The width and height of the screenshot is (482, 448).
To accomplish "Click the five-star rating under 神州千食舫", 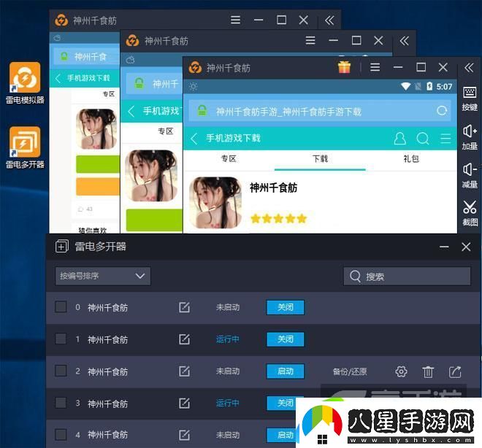I will [278, 218].
